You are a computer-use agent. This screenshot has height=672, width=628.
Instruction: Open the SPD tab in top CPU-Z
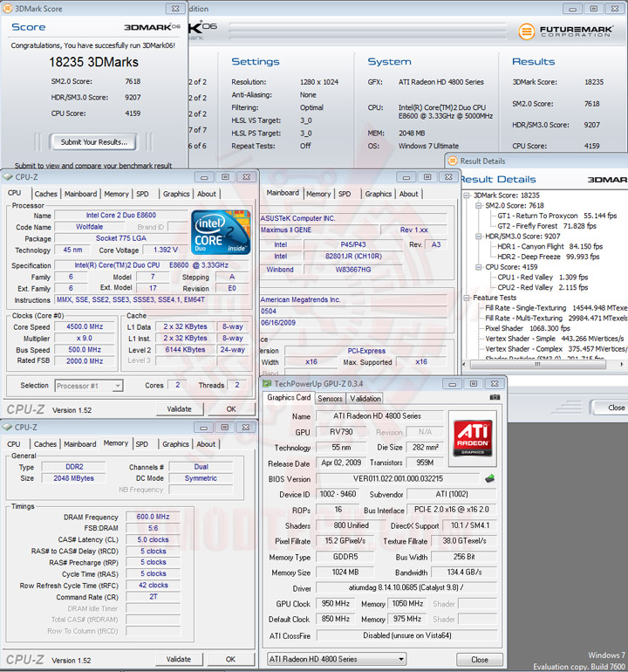[x=143, y=194]
